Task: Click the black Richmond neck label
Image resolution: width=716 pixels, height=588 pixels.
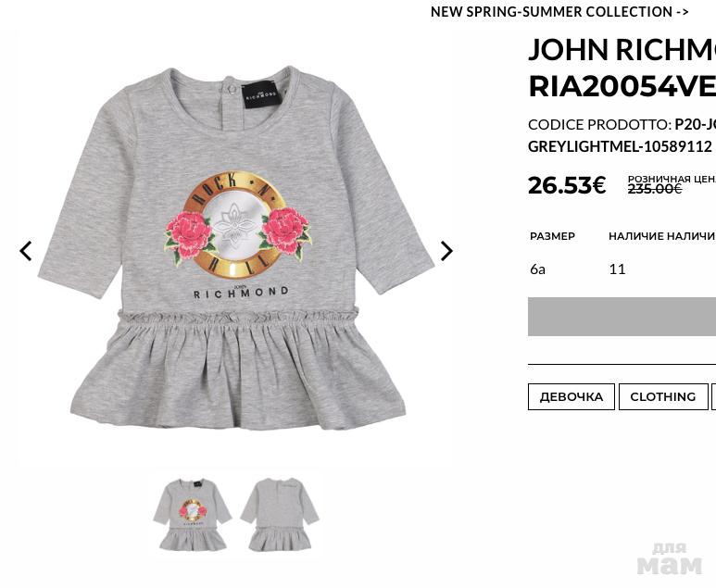Action: click(260, 94)
